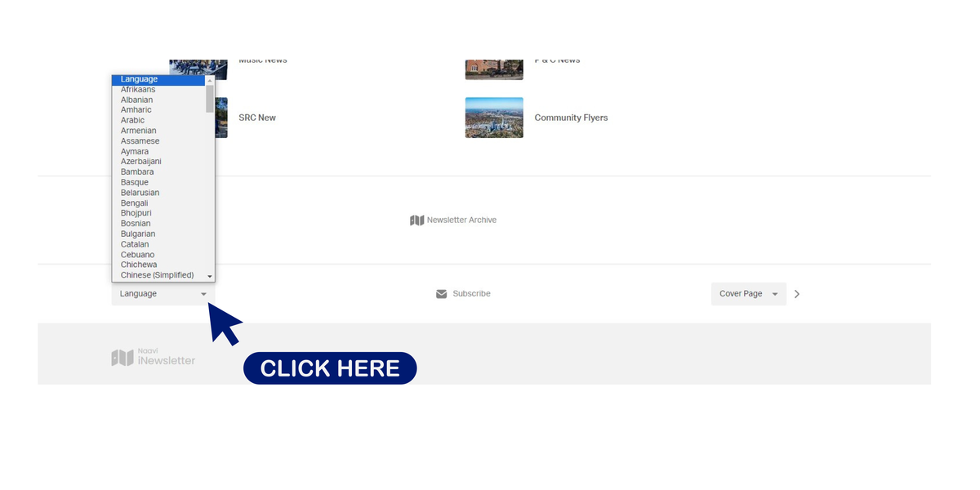This screenshot has height=490, width=980.
Task: Select Language option in dropdown list
Action: pyautogui.click(x=158, y=79)
